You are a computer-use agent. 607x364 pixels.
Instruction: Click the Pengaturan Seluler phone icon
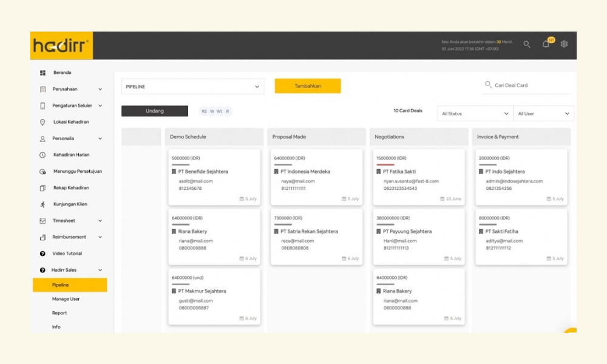[x=42, y=106]
